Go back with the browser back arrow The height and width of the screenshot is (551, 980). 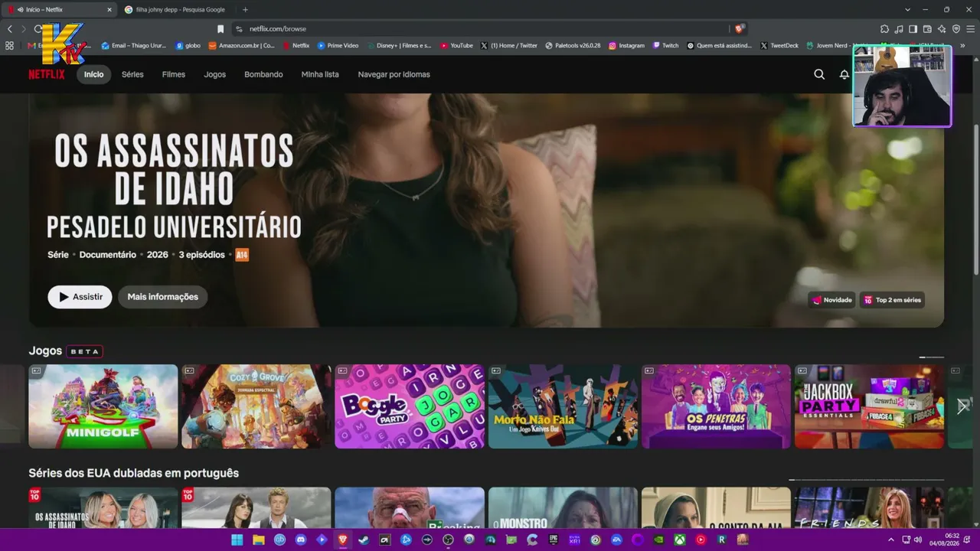(10, 29)
